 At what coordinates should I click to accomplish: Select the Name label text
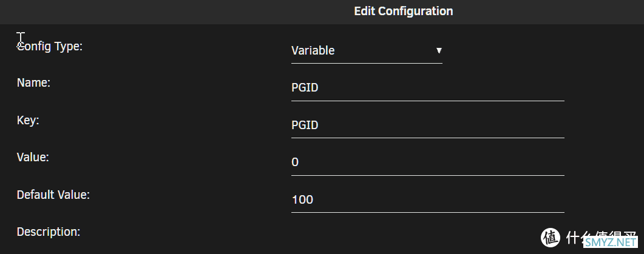[x=33, y=83]
